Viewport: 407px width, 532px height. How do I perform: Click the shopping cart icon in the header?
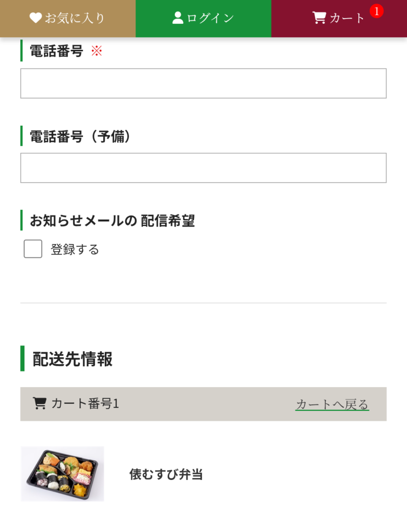coord(319,18)
